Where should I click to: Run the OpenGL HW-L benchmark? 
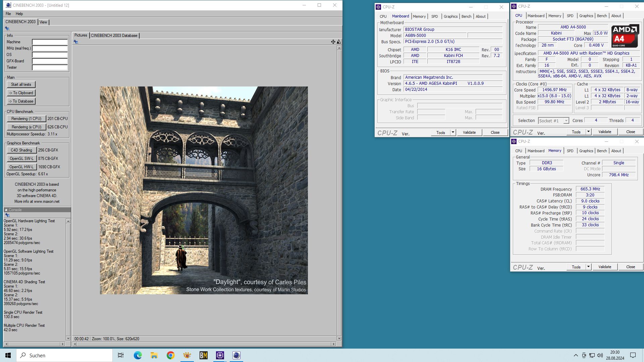21,167
